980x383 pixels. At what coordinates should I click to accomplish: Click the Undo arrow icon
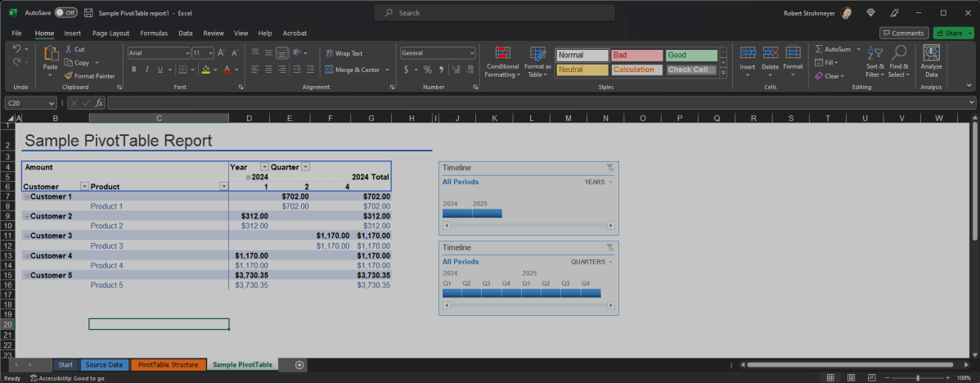[x=16, y=49]
